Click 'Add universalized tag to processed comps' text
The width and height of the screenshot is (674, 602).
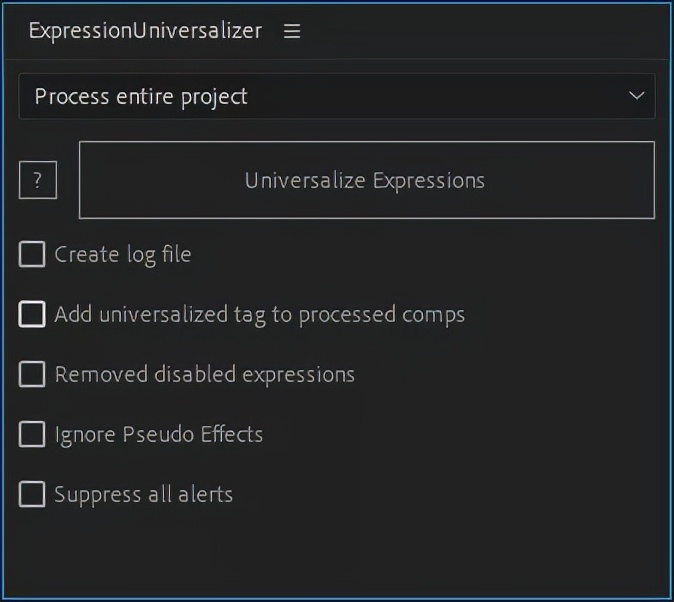pos(260,314)
